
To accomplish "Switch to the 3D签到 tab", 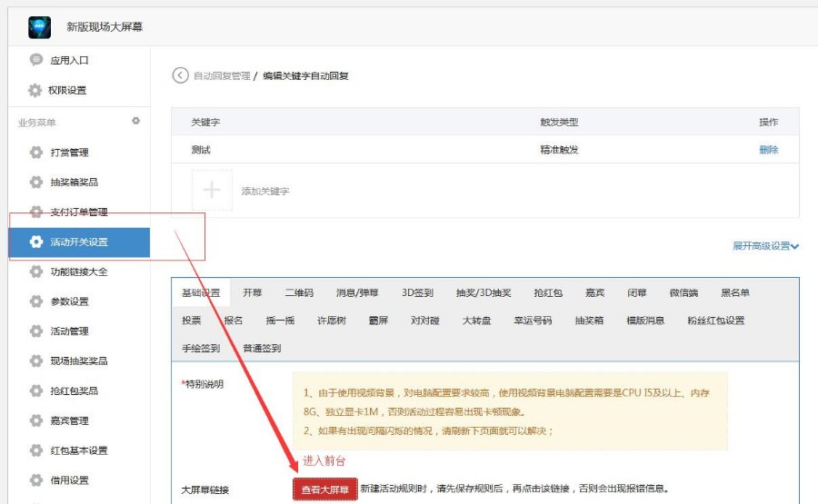I will (417, 293).
